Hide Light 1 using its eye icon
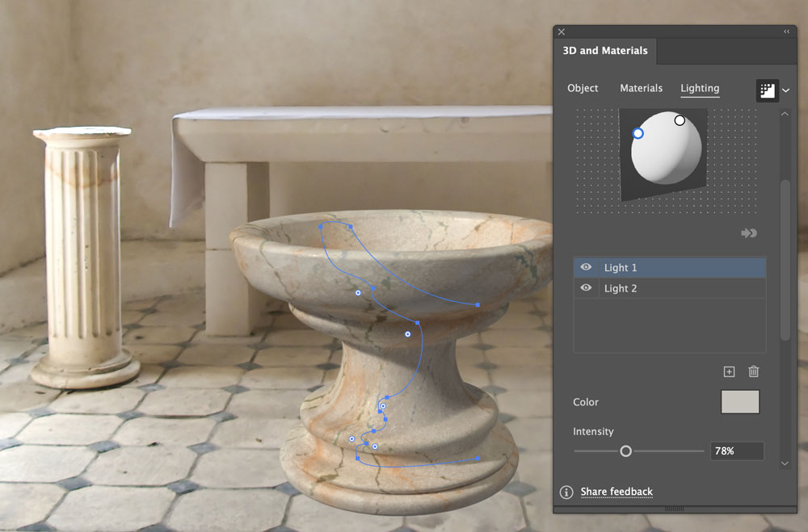The height and width of the screenshot is (532, 808). tap(587, 267)
